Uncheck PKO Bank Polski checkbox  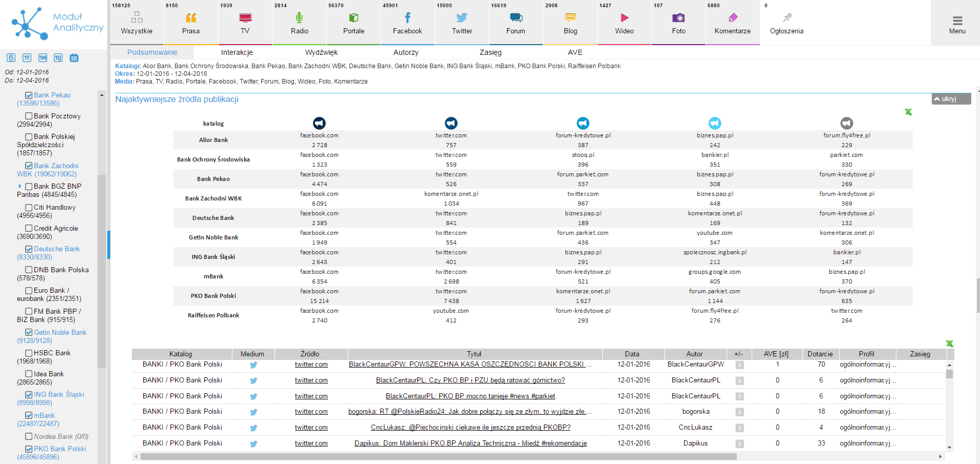click(29, 449)
